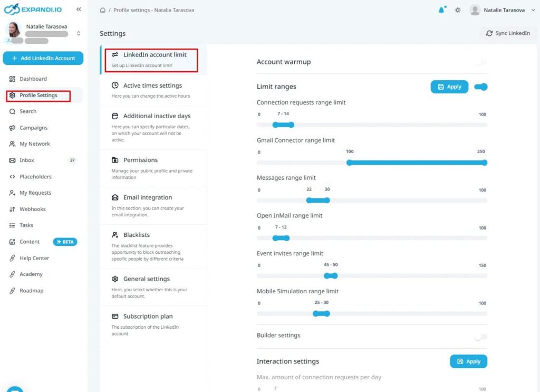The height and width of the screenshot is (392, 540).
Task: Click the calendar icon for inactive days
Action: point(115,116)
